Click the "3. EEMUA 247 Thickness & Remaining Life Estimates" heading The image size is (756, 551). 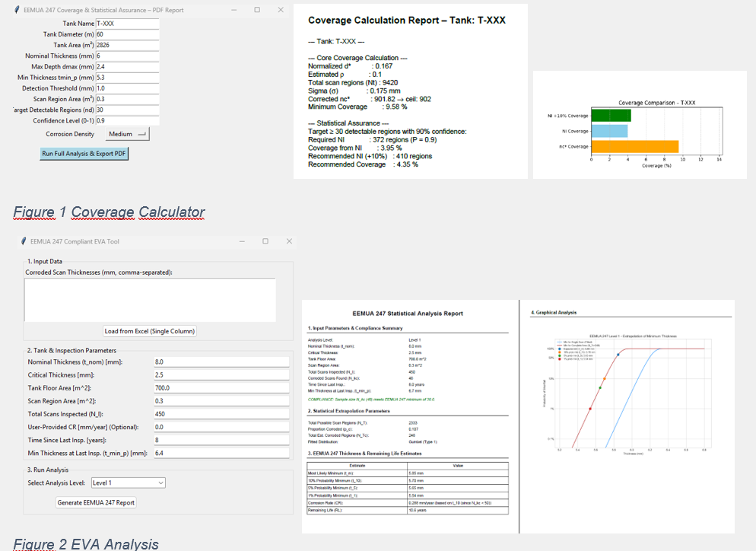[x=364, y=454]
